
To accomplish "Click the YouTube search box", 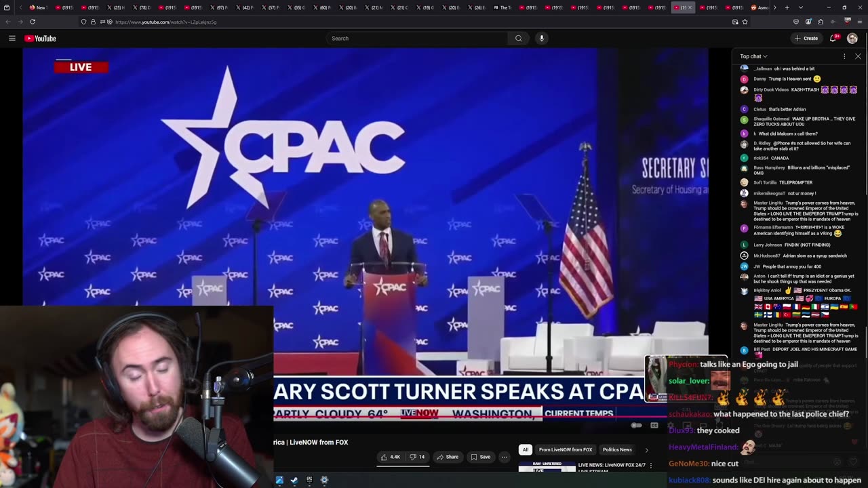I will coord(417,38).
